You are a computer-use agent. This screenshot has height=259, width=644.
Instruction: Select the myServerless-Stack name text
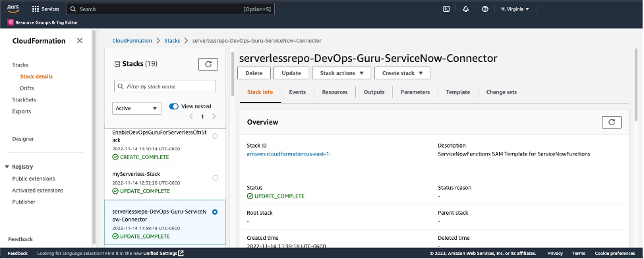(136, 174)
